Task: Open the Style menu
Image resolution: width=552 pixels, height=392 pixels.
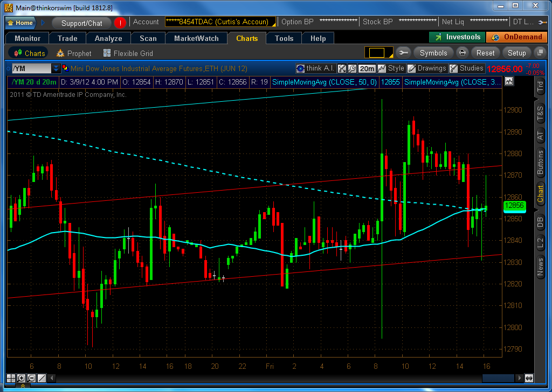Action: tap(391, 68)
